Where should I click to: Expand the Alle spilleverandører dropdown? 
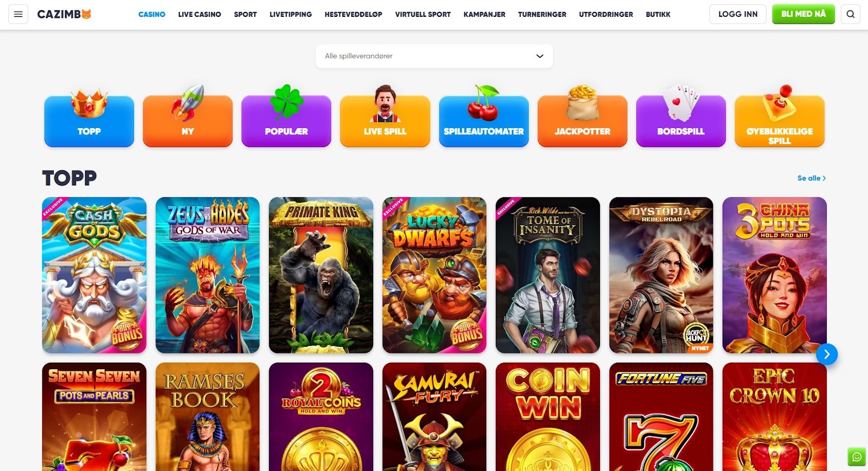click(434, 56)
